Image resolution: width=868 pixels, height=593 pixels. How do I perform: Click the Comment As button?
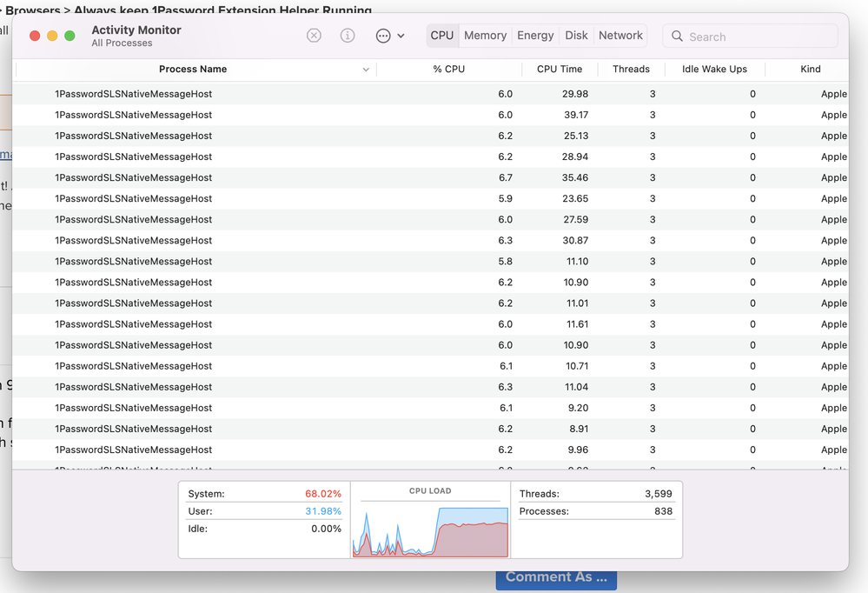556,577
